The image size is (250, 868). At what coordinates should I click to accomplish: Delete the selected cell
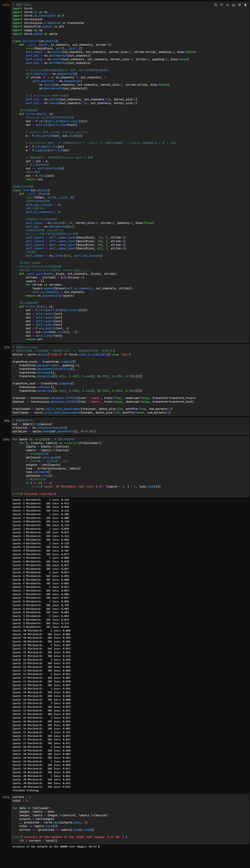(245, 5)
